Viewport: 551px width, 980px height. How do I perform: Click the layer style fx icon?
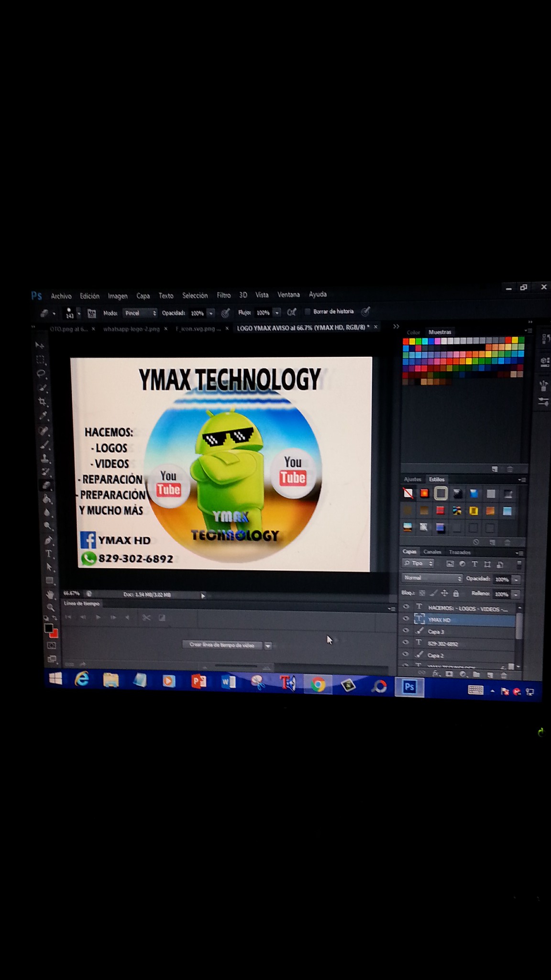point(436,673)
